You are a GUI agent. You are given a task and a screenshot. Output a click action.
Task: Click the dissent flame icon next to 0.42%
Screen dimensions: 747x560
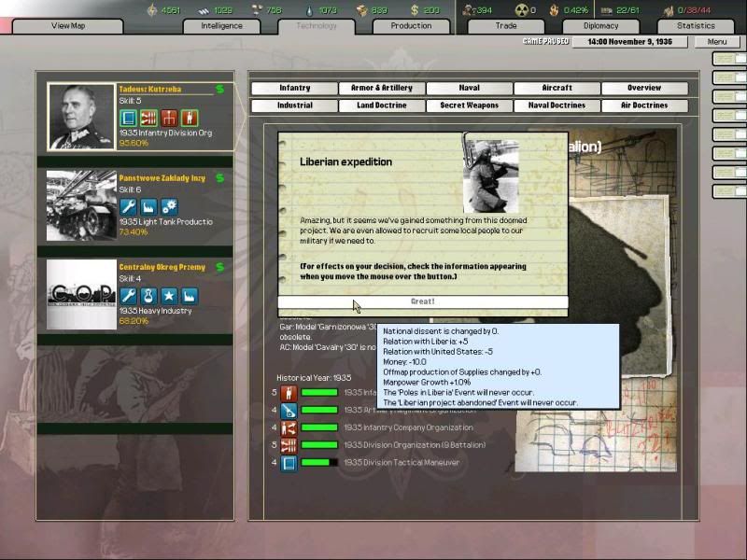[554, 10]
